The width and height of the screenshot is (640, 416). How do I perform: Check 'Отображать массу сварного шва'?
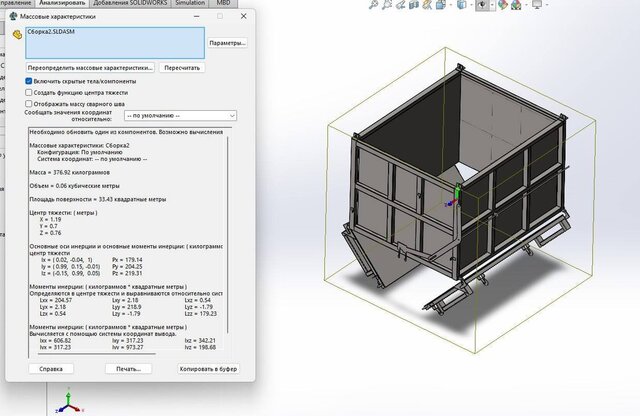tap(29, 104)
